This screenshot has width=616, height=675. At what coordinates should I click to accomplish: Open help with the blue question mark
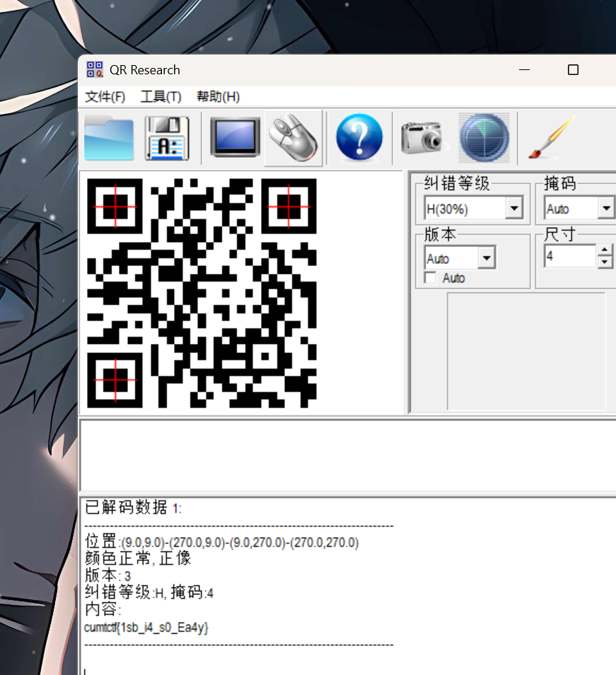pos(359,138)
